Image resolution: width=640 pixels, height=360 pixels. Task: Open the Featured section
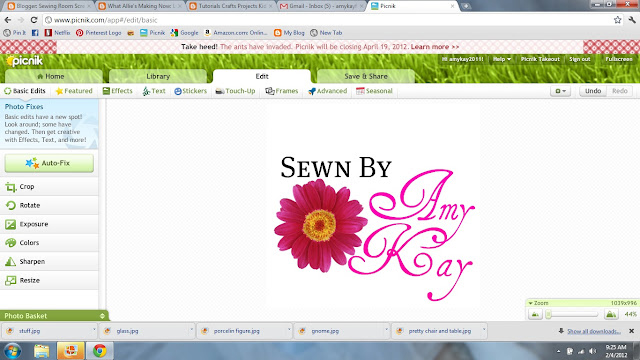click(x=74, y=91)
